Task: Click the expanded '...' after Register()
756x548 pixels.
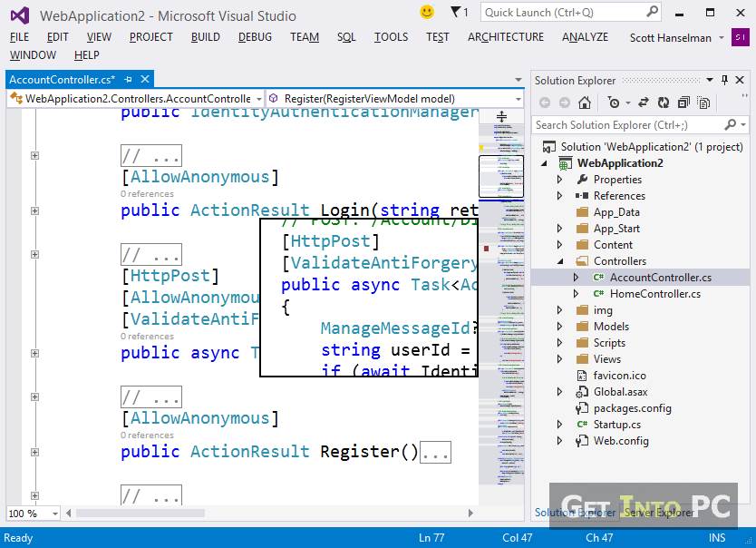Action: click(x=435, y=452)
